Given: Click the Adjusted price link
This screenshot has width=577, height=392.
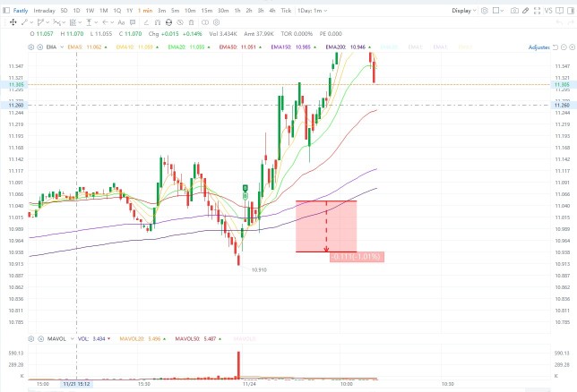Looking at the screenshot, I should pos(538,47).
